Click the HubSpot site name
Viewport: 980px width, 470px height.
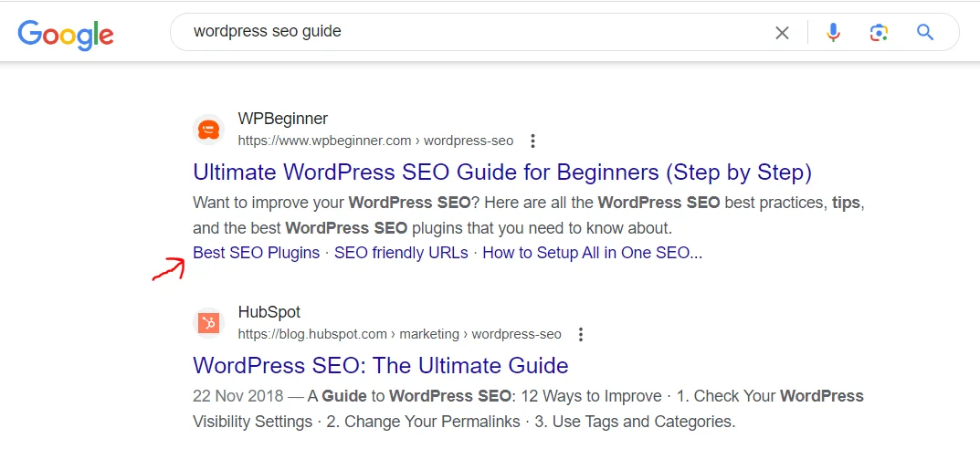tap(269, 312)
